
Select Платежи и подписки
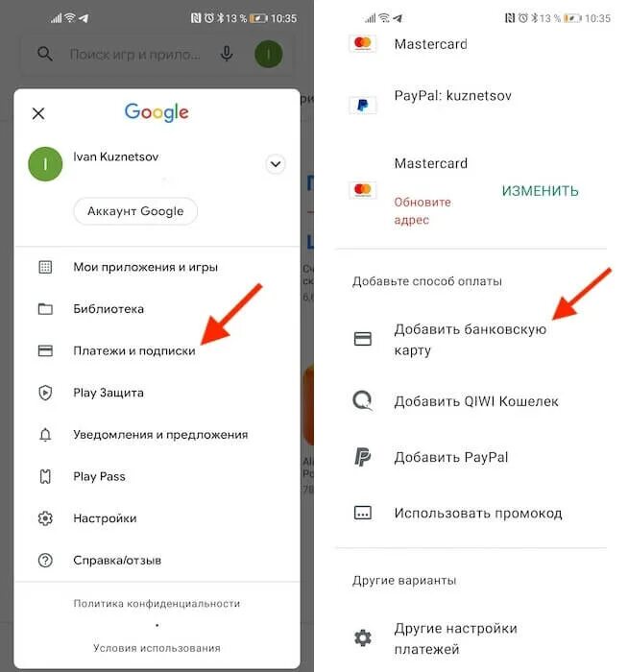pyautogui.click(x=157, y=351)
